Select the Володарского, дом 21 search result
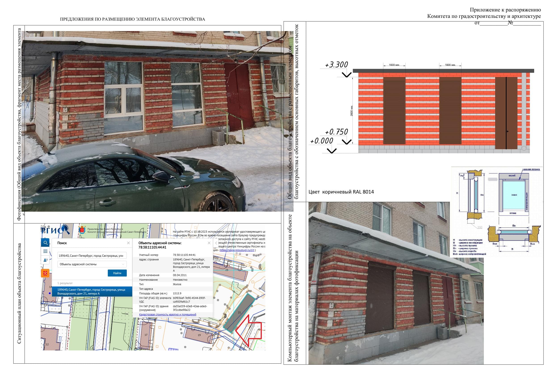The image size is (554, 392). point(92,291)
